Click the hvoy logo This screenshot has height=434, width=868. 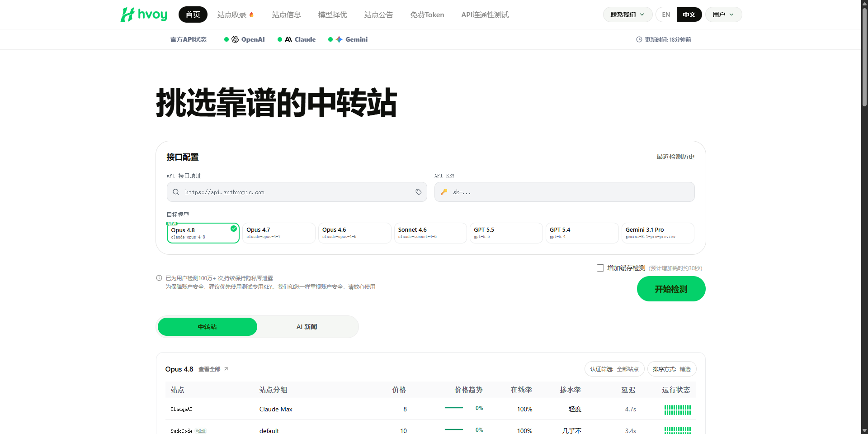pos(144,14)
